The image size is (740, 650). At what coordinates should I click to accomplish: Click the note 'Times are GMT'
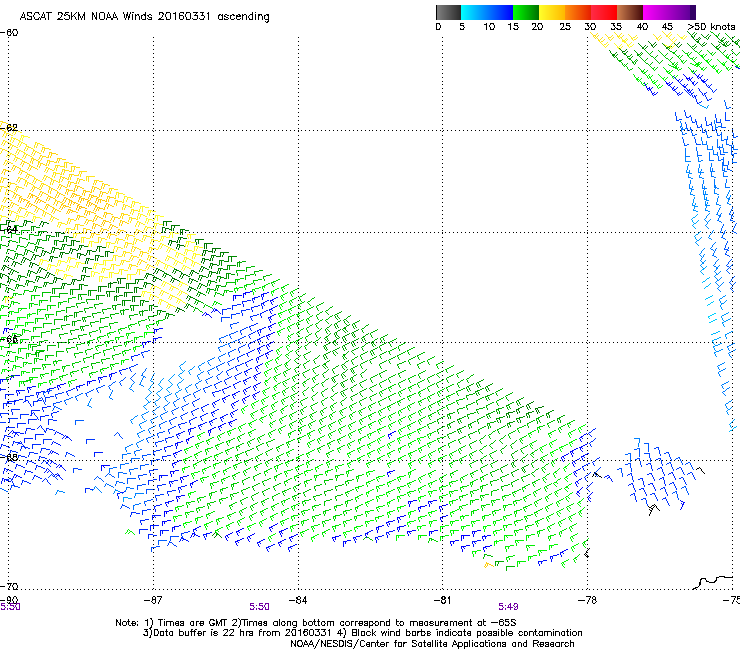(x=192, y=623)
